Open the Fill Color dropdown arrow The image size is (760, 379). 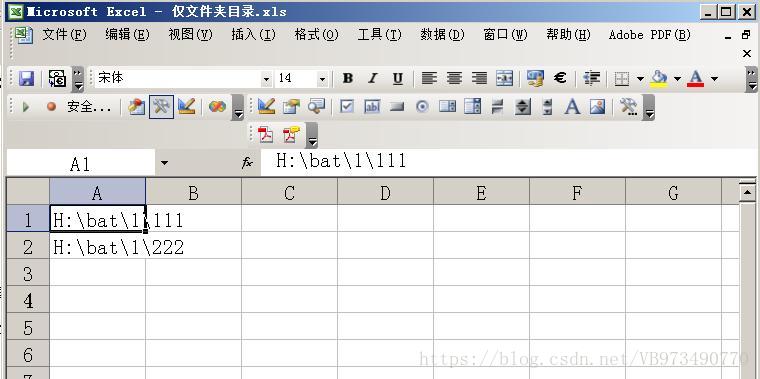click(x=677, y=79)
